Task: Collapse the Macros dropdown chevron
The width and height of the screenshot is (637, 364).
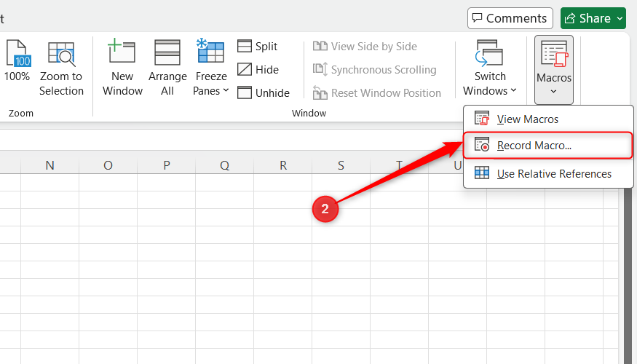Action: pyautogui.click(x=553, y=92)
